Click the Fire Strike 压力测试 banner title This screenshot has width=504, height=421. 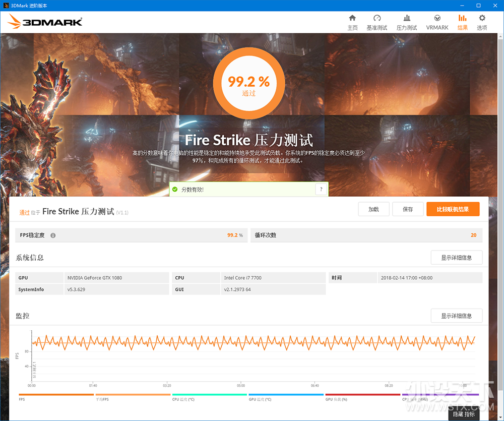point(249,140)
